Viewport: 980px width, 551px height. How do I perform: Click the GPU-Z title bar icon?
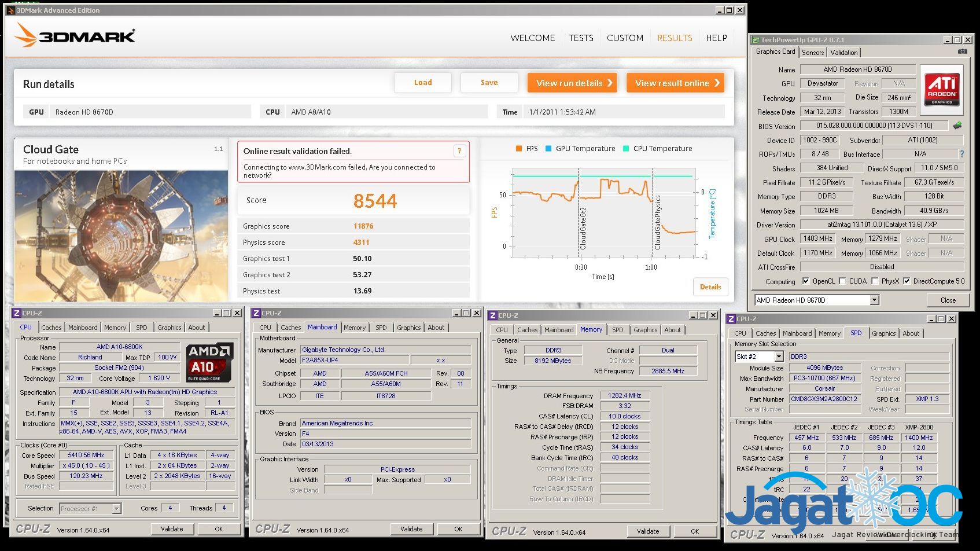click(756, 40)
